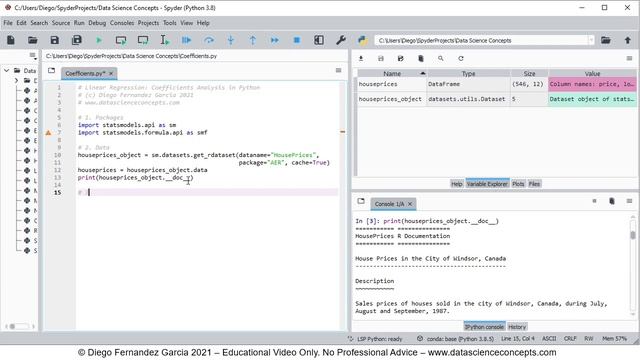Collapse the Data project folder
The image size is (640, 360).
(7, 71)
